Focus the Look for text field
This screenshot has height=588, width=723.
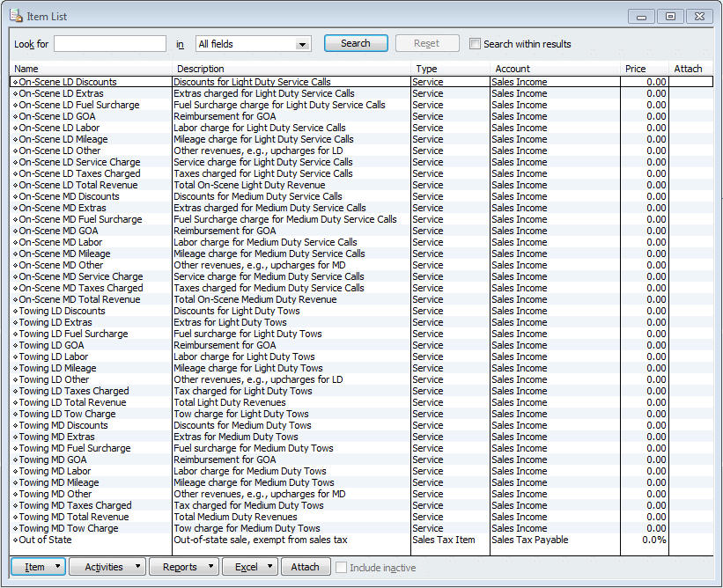click(110, 44)
